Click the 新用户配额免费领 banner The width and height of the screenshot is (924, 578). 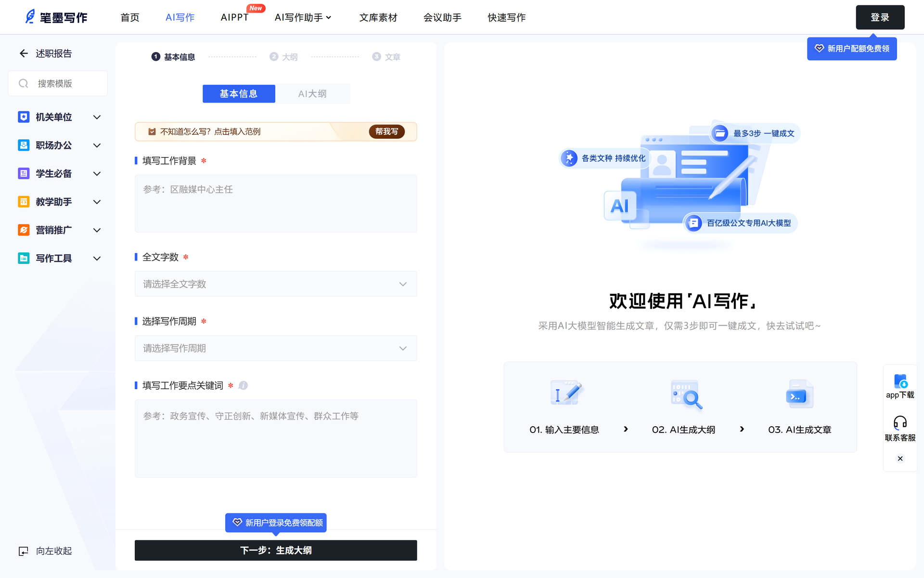click(x=852, y=49)
